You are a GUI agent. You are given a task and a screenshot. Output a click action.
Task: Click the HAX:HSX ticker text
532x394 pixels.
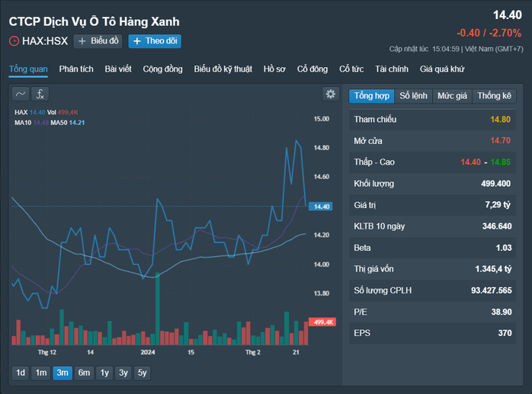pyautogui.click(x=45, y=41)
